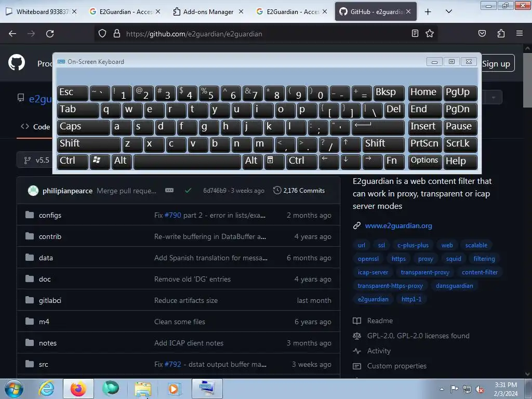This screenshot has height=399, width=532.
Task: Toggle left Alt key on keyboard
Action: click(x=121, y=162)
